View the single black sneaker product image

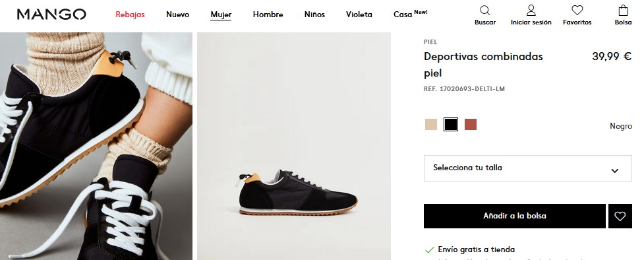(294, 146)
